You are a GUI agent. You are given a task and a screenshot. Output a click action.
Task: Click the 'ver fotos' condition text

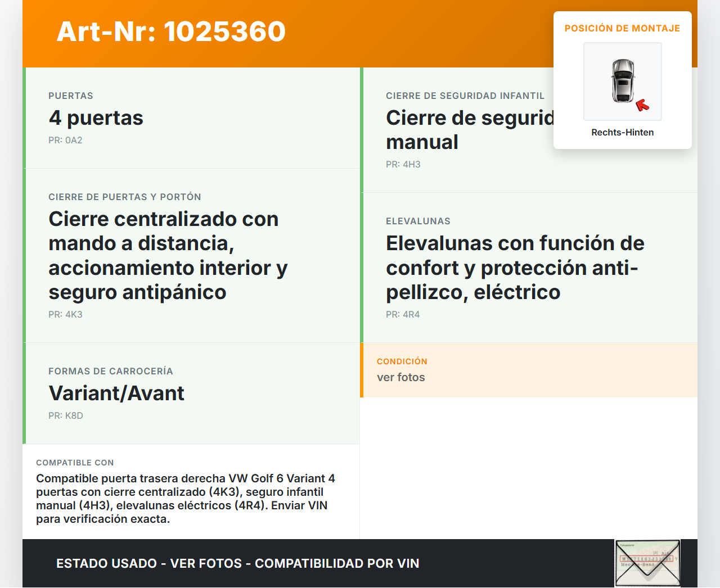401,378
